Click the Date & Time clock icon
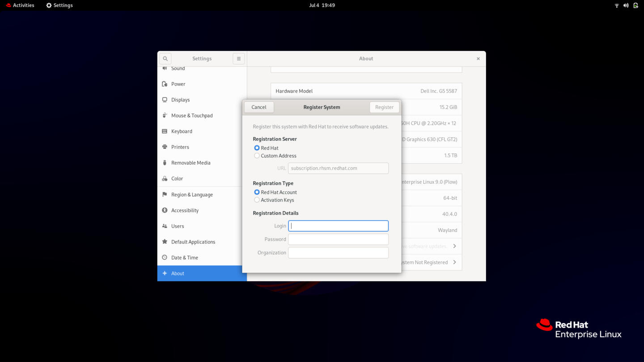 165,257
